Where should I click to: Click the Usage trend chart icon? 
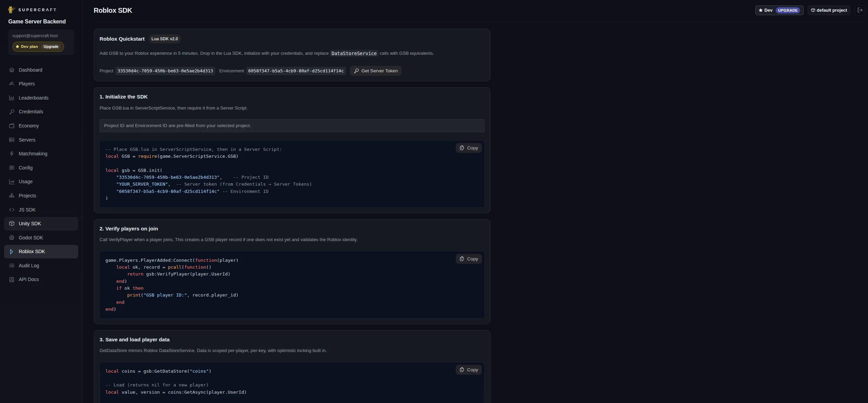coord(12,182)
